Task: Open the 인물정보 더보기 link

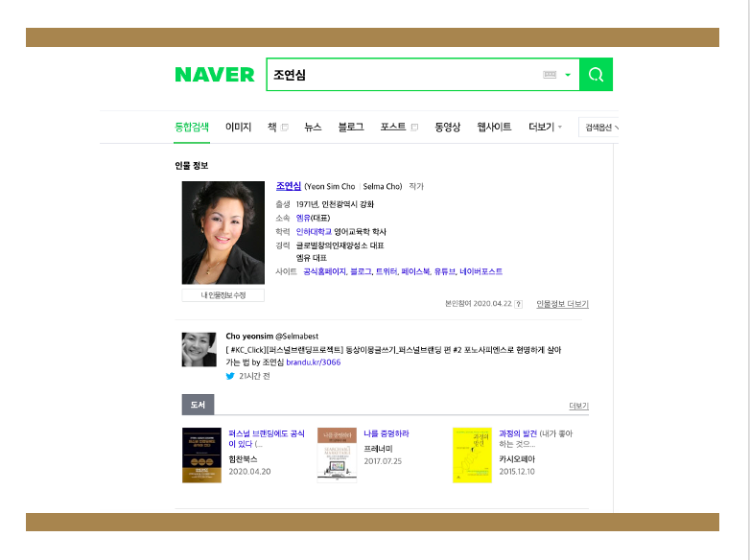Action: point(562,304)
